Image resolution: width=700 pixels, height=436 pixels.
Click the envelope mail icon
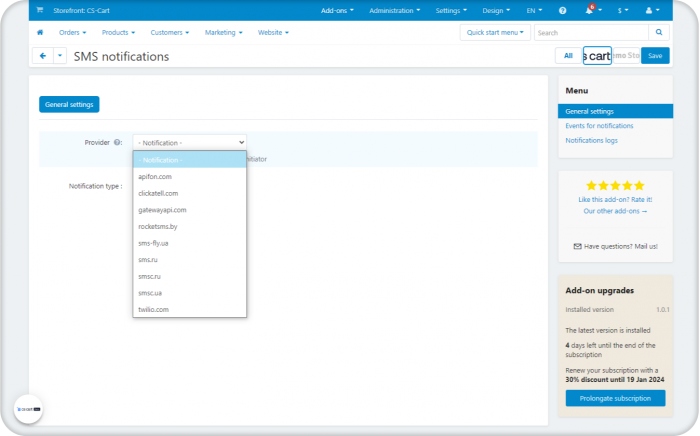tap(577, 246)
